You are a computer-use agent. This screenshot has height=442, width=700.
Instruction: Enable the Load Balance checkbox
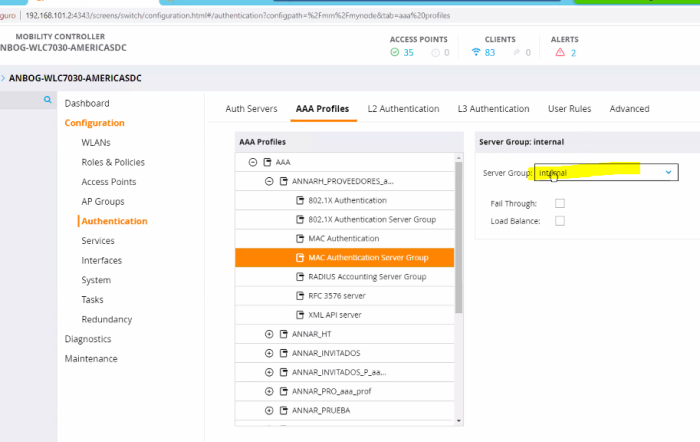pyautogui.click(x=560, y=221)
